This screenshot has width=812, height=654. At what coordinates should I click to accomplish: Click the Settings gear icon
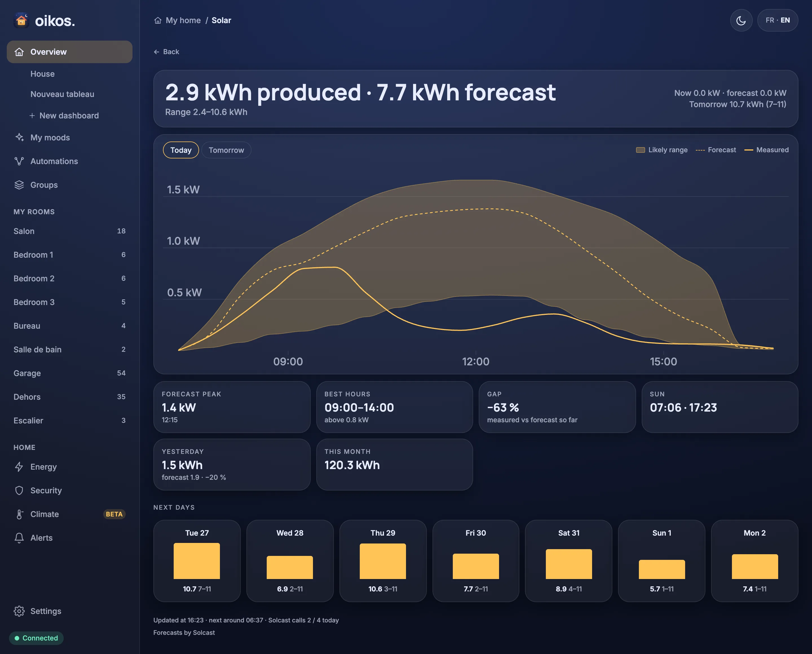(x=19, y=611)
